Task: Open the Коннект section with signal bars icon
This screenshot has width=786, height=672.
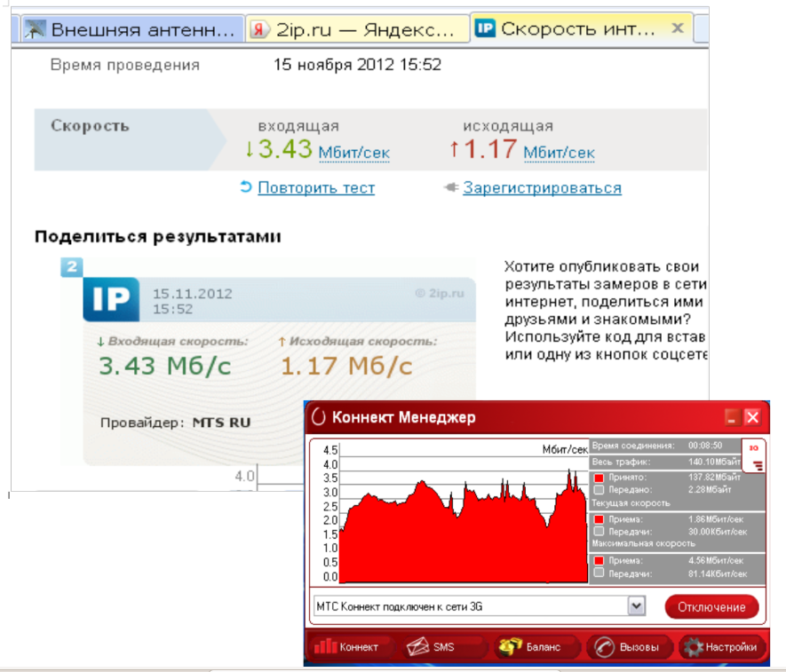Action: tap(326, 647)
